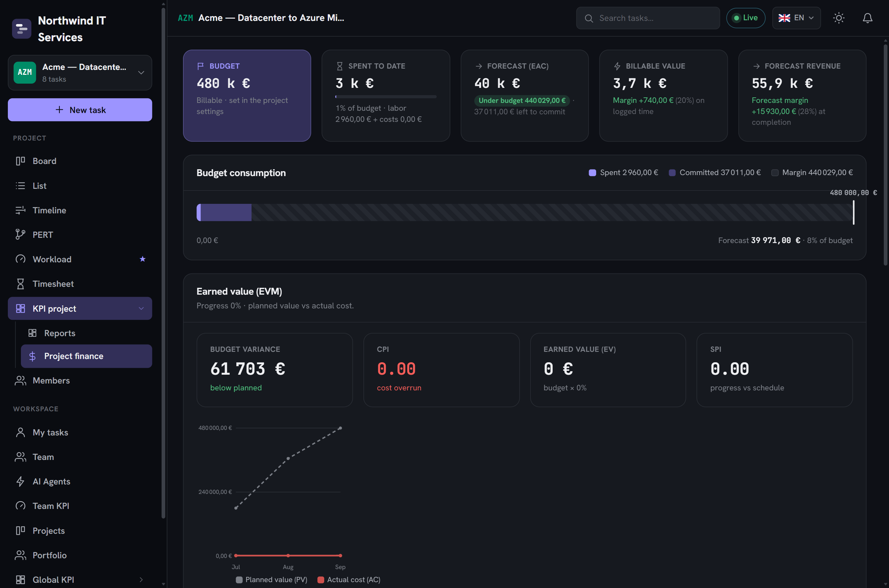The height and width of the screenshot is (588, 889).
Task: Toggle Planned value (PV) legend series
Action: point(271,580)
